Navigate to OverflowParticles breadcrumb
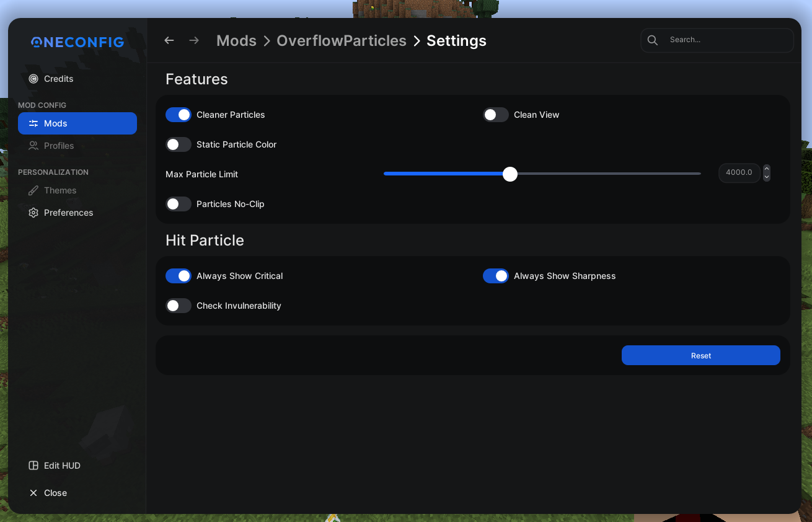Image resolution: width=812 pixels, height=522 pixels. coord(342,41)
